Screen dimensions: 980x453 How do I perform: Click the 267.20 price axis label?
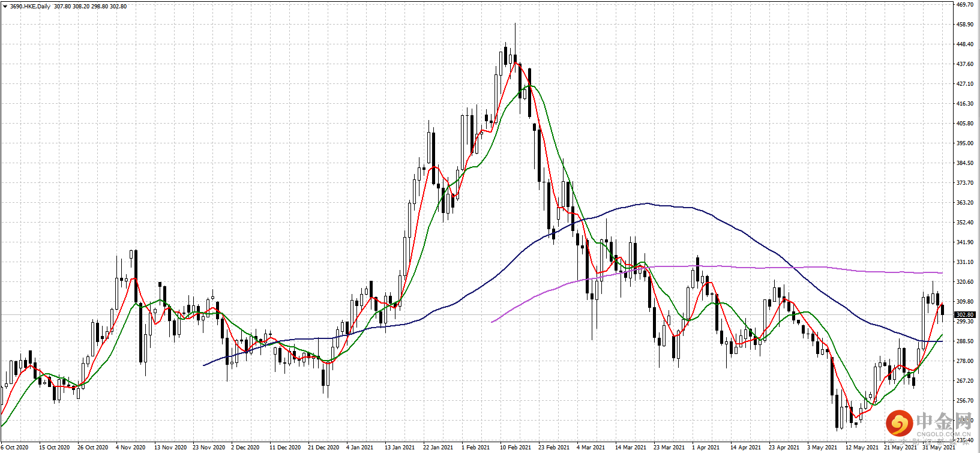[965, 381]
